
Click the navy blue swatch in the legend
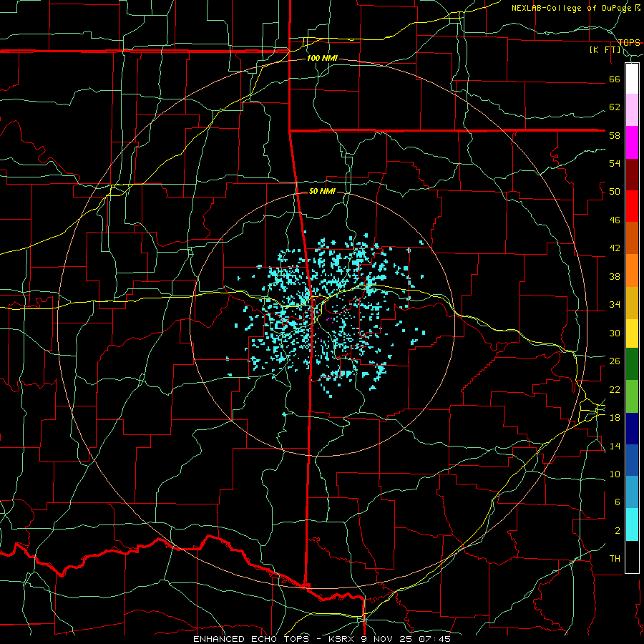pos(632,429)
